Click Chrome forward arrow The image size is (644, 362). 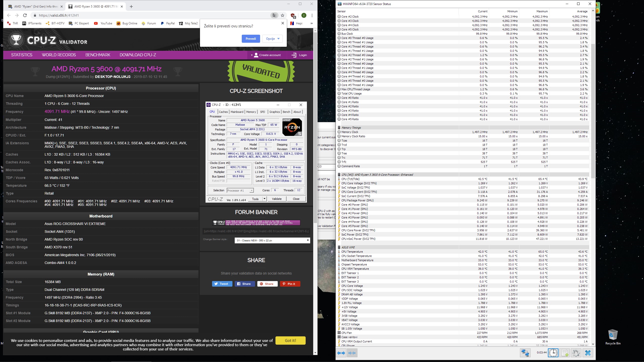coord(17,15)
